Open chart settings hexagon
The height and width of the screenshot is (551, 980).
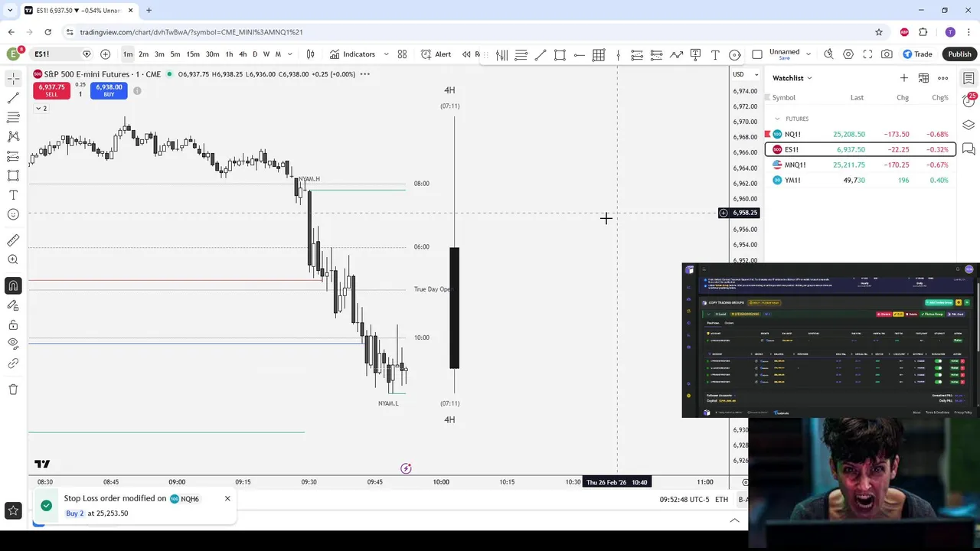point(848,54)
